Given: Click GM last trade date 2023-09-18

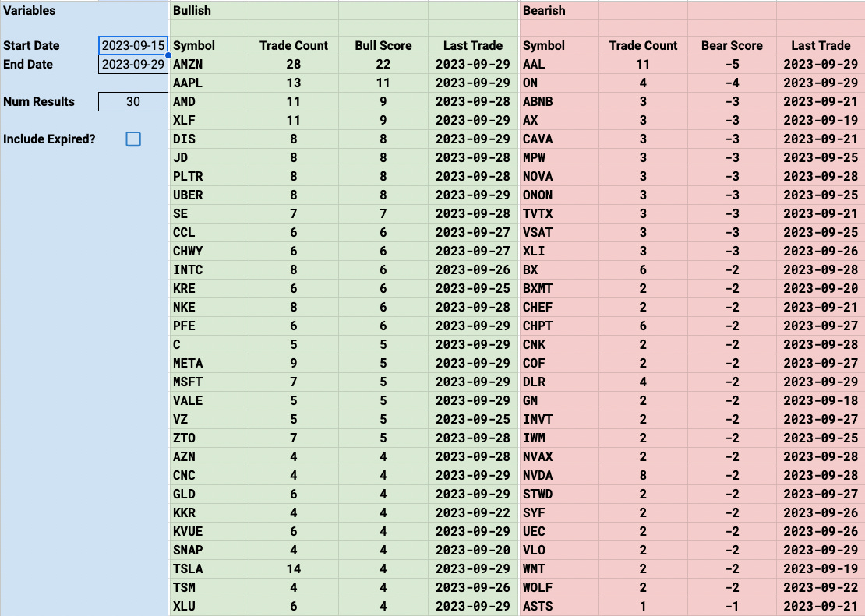Looking at the screenshot, I should pos(821,401).
